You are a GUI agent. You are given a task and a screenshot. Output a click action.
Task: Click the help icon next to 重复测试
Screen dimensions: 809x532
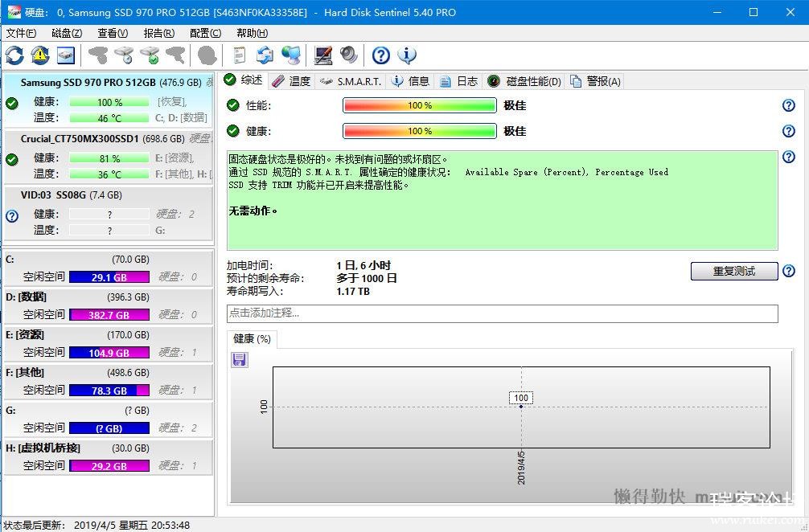point(788,271)
